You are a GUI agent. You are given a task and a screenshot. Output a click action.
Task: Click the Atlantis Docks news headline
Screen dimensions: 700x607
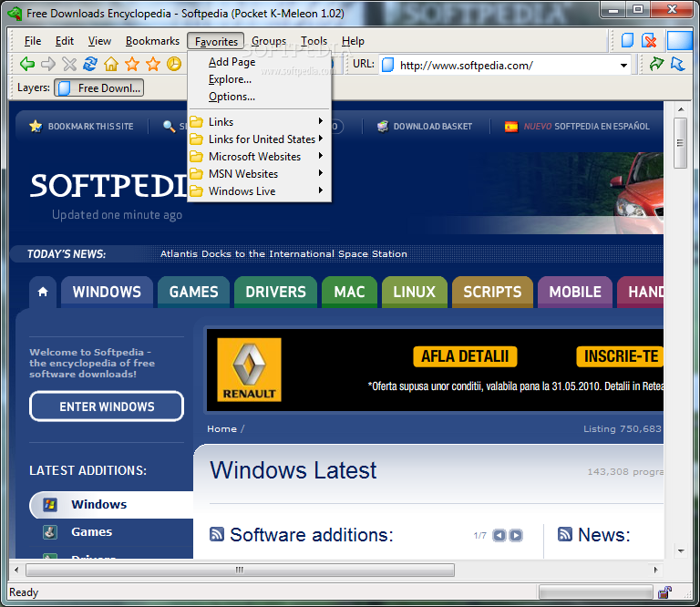283,254
